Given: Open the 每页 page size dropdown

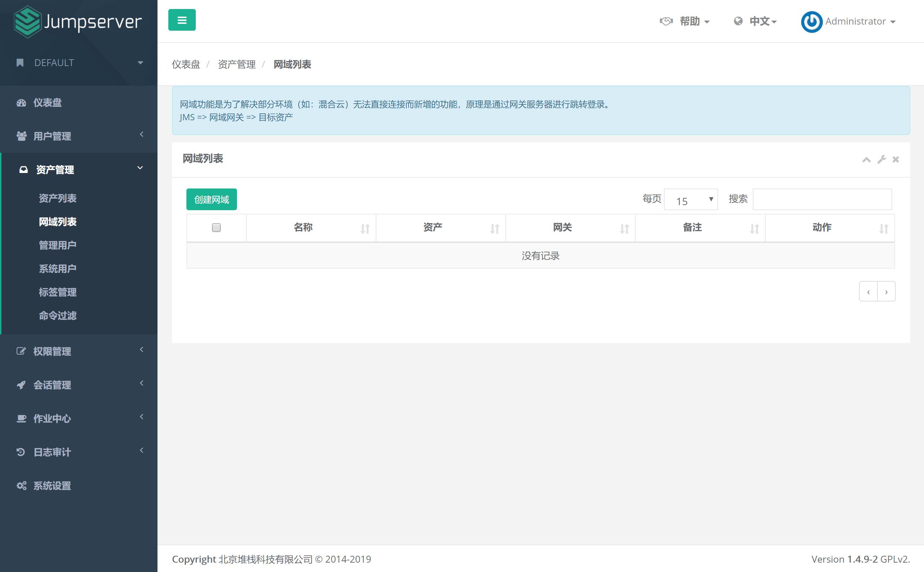Looking at the screenshot, I should 691,199.
